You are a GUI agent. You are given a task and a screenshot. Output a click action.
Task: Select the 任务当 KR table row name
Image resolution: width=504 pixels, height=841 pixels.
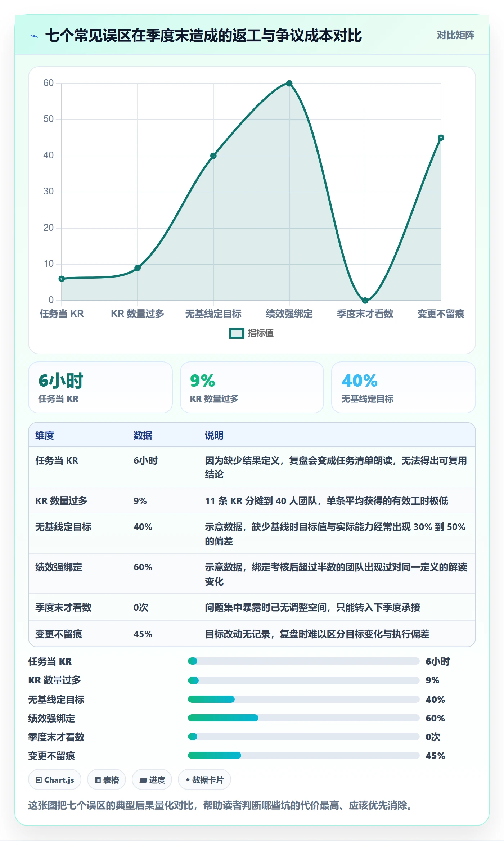(x=57, y=460)
